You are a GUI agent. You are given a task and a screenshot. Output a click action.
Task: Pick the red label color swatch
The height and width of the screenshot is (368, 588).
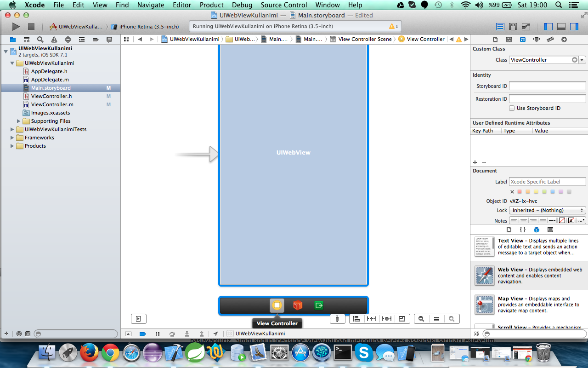pos(520,192)
